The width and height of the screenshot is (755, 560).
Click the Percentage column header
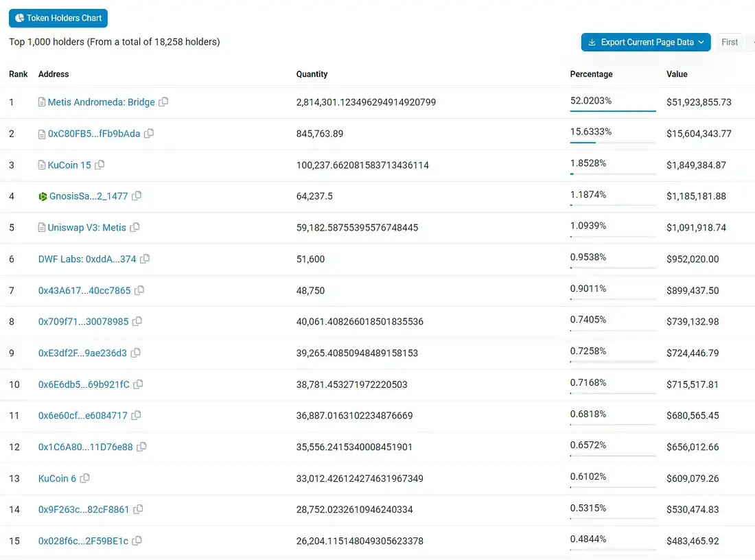[x=591, y=74]
